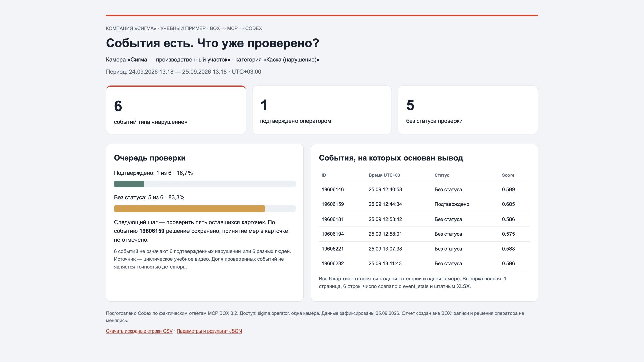Select event ID 19606181 in table
This screenshot has width=644, height=362.
[x=333, y=219]
